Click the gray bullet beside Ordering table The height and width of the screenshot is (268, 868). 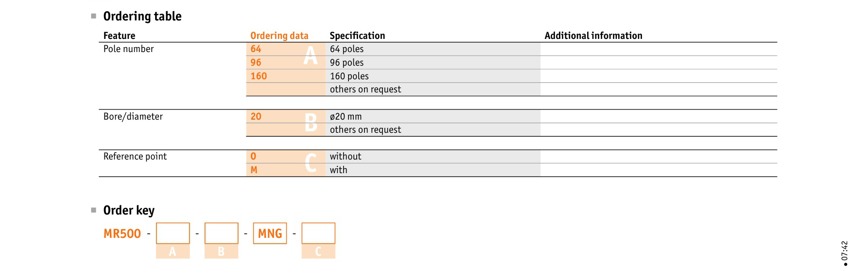coord(94,16)
